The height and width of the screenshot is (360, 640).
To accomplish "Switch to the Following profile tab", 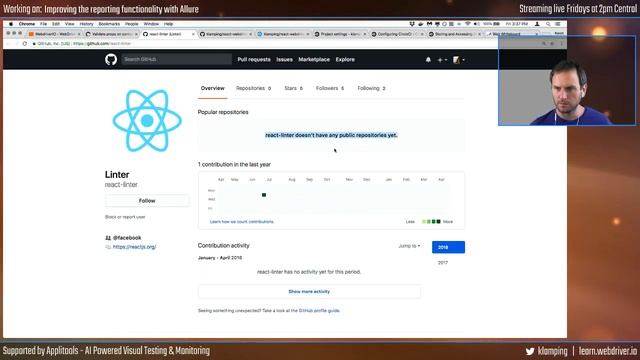I will (x=371, y=88).
